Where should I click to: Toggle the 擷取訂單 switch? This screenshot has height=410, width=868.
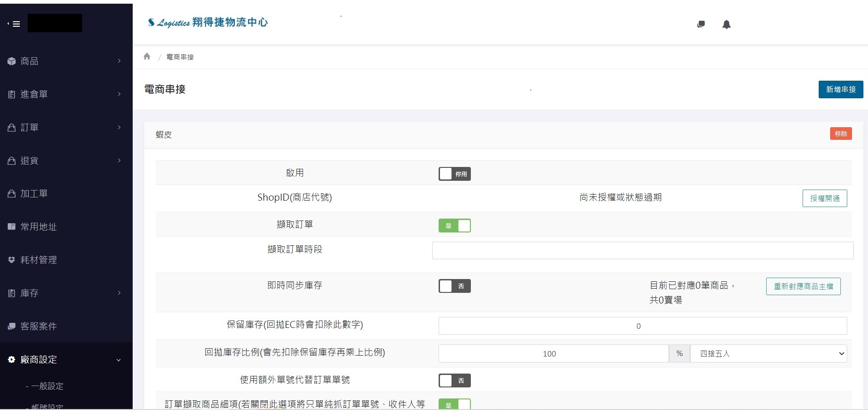[454, 226]
